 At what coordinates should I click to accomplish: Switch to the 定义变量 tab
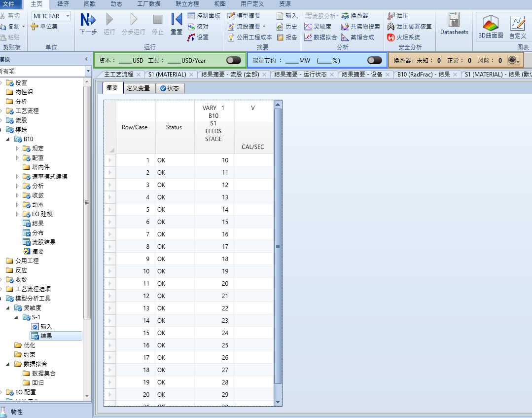click(x=138, y=88)
